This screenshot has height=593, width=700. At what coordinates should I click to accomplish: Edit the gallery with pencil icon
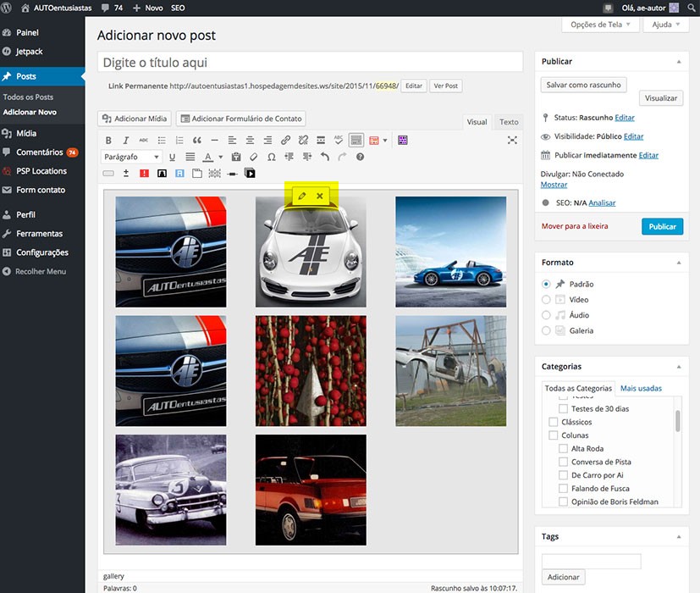(302, 196)
